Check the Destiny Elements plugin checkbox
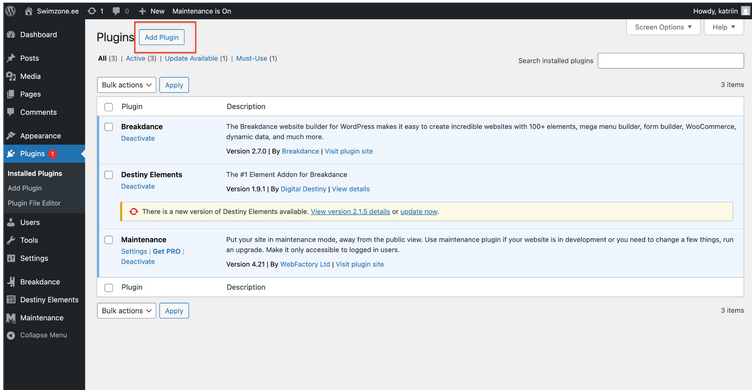The width and height of the screenshot is (756, 390). click(109, 175)
